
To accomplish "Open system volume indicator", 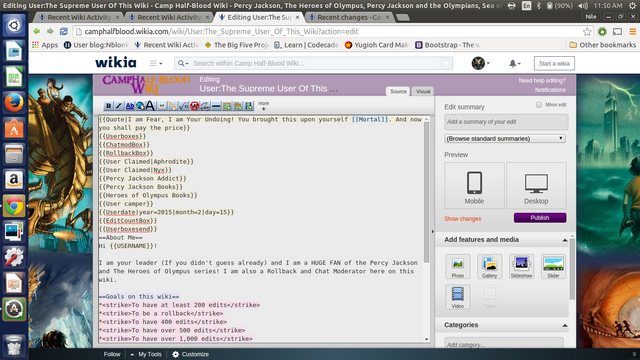I will tap(583, 5).
